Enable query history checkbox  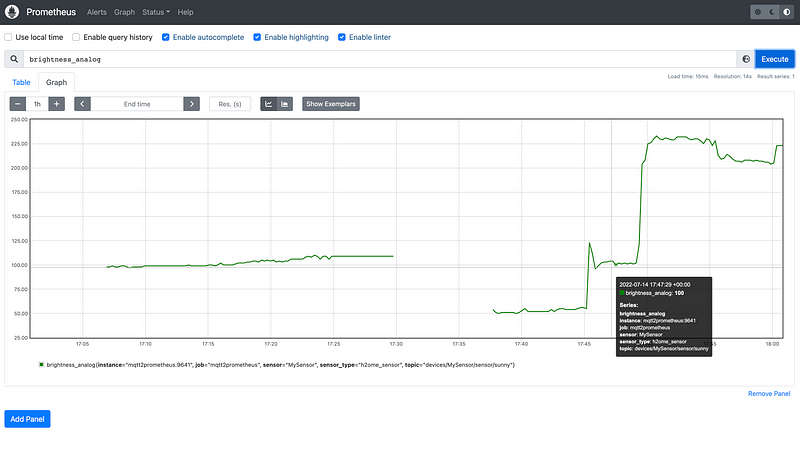[x=76, y=37]
